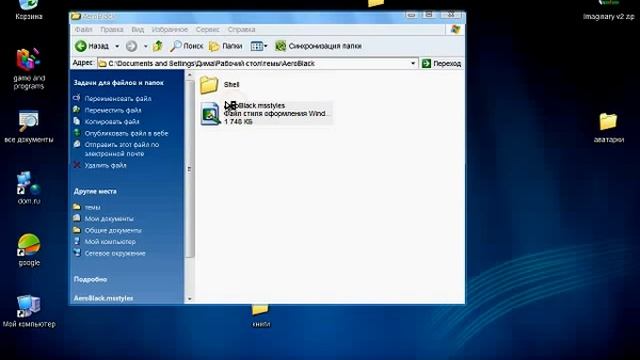The image size is (640, 360).
Task: Open the Справка menu
Action: click(241, 30)
